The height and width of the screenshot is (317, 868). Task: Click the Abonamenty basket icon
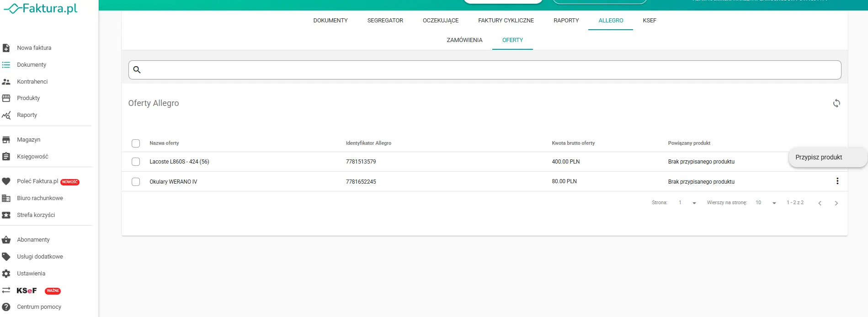click(x=6, y=240)
